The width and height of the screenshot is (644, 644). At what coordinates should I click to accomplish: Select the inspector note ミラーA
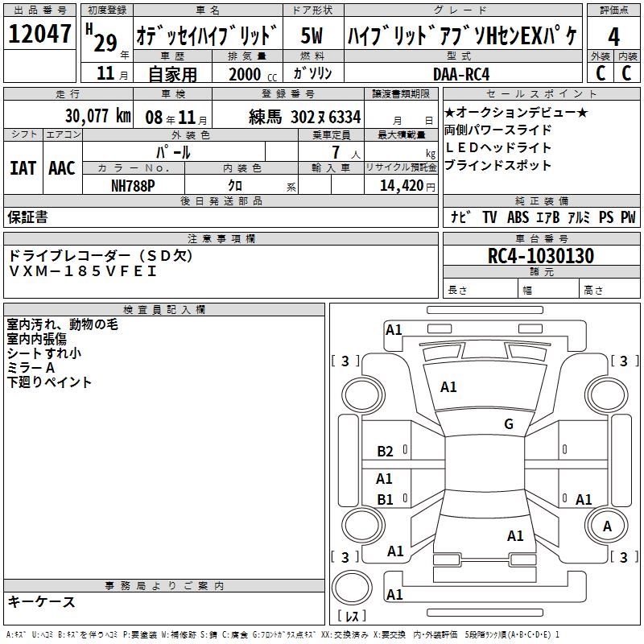[x=31, y=368]
